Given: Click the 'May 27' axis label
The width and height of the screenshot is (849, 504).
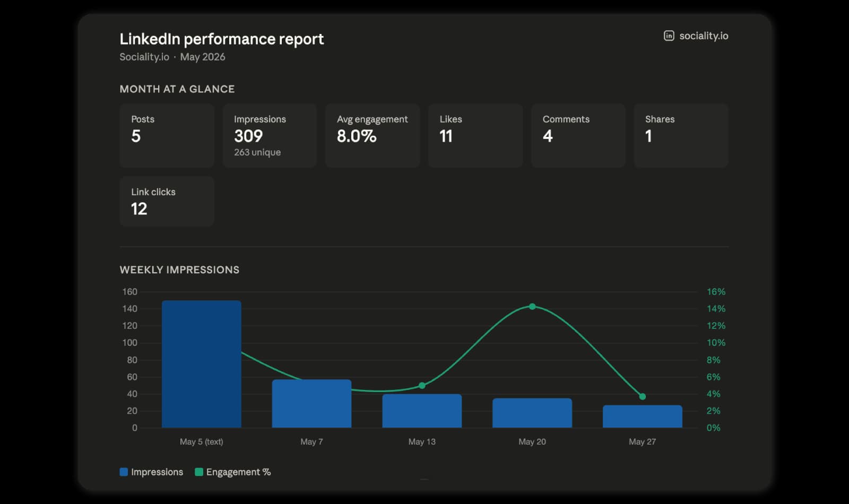Looking at the screenshot, I should pyautogui.click(x=643, y=441).
